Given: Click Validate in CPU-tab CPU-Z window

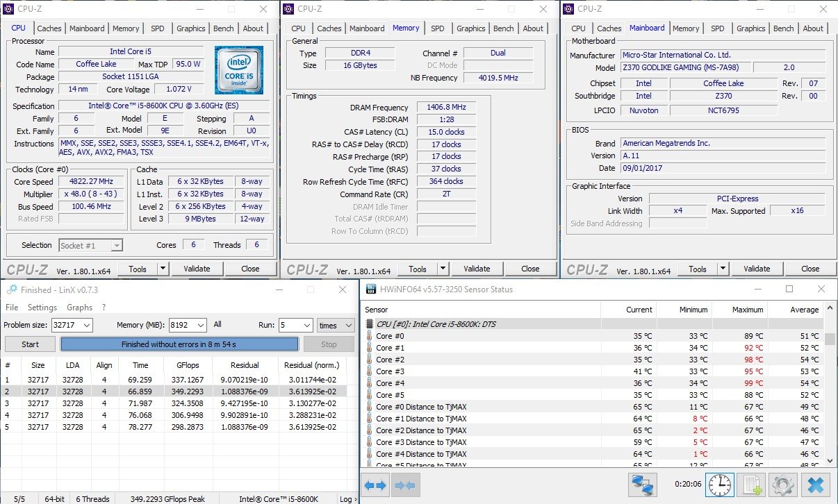Looking at the screenshot, I should 197,269.
